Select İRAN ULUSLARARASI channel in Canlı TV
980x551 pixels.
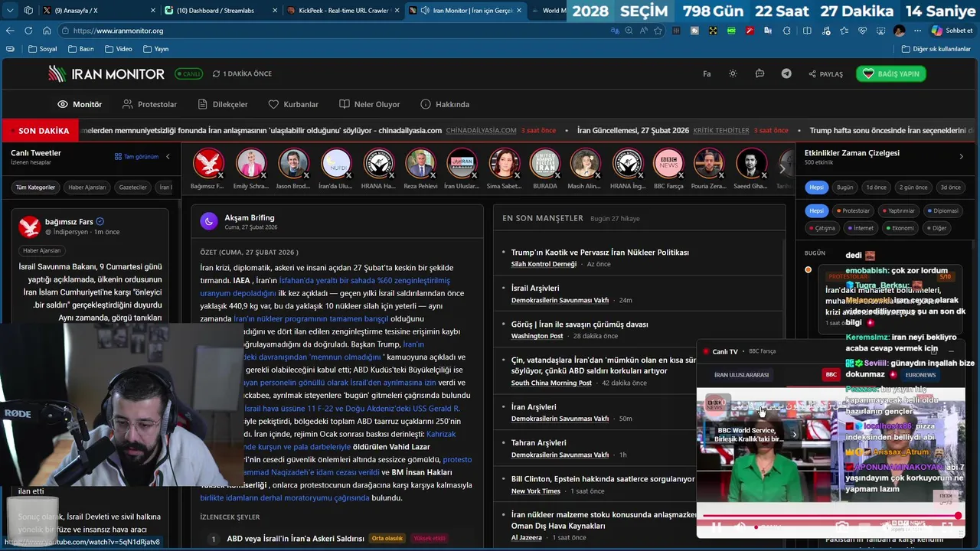click(740, 375)
